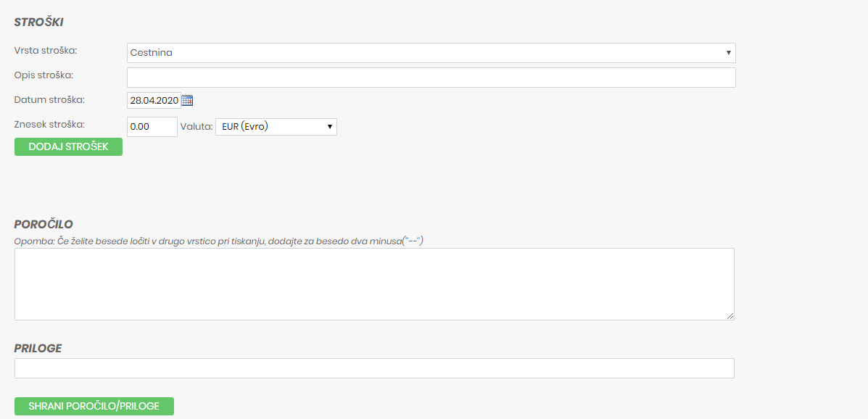
Task: Focus the Priloge attachments field
Action: pyautogui.click(x=374, y=368)
